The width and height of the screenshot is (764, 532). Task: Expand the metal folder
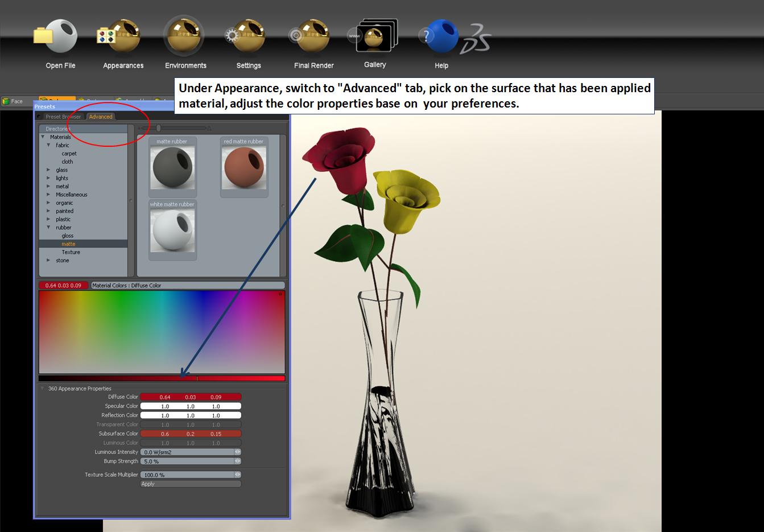click(48, 187)
